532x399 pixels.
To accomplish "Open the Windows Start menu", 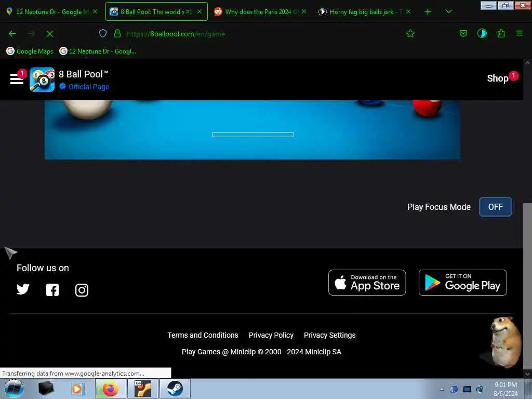I will (x=14, y=389).
